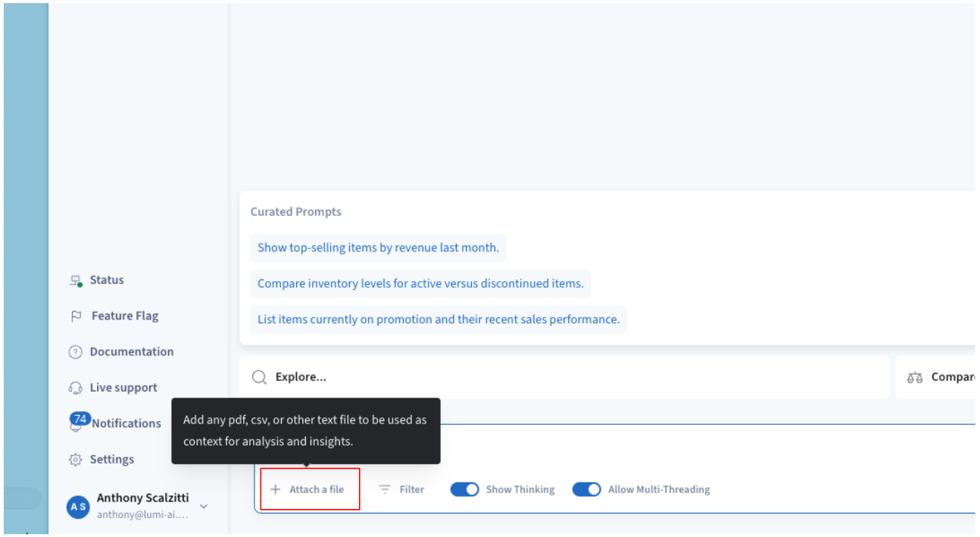Choose the active versus discontinued inventory prompt
This screenshot has height=537, width=980.
coord(420,284)
